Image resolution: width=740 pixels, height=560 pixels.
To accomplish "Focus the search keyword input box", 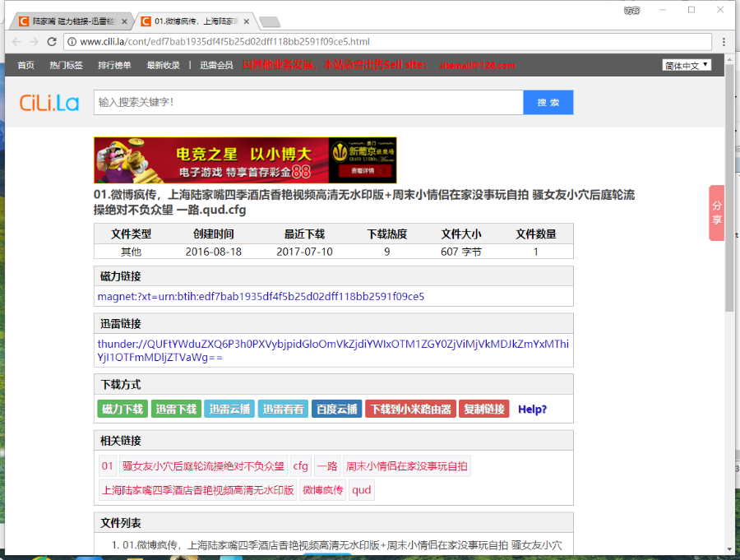I will pyautogui.click(x=308, y=102).
